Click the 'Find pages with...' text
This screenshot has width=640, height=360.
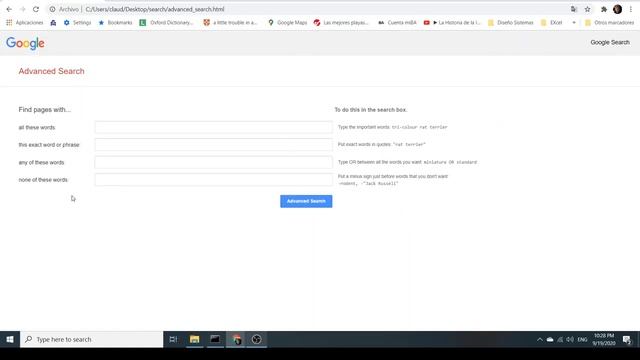coord(44,110)
